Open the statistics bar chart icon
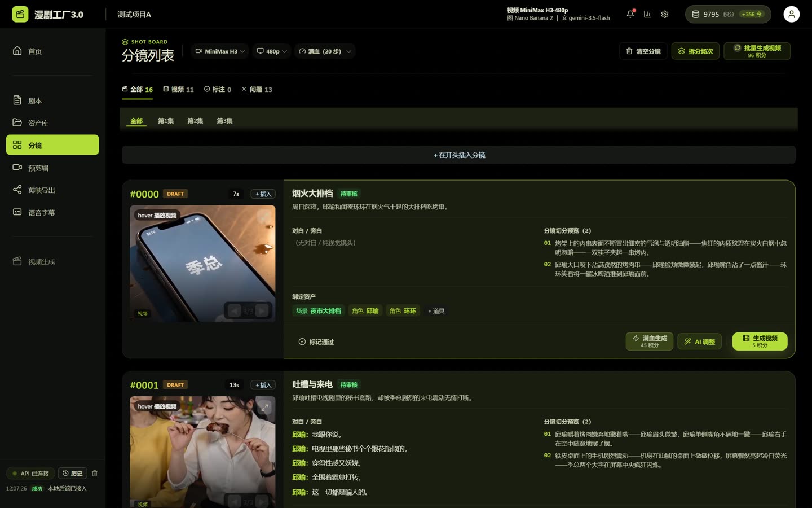812x508 pixels. [x=647, y=14]
